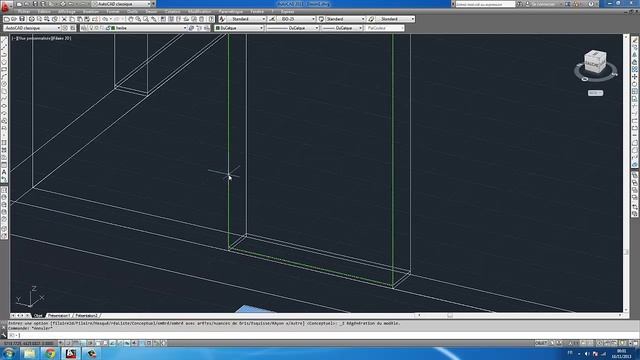
Task: Toggle the OBJET model space button
Action: click(541, 343)
